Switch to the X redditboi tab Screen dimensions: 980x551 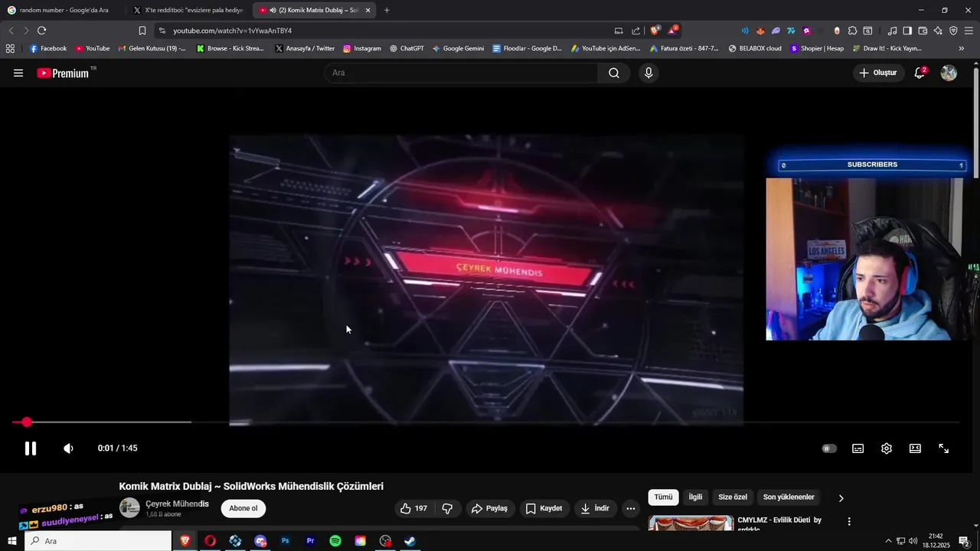[x=188, y=10]
